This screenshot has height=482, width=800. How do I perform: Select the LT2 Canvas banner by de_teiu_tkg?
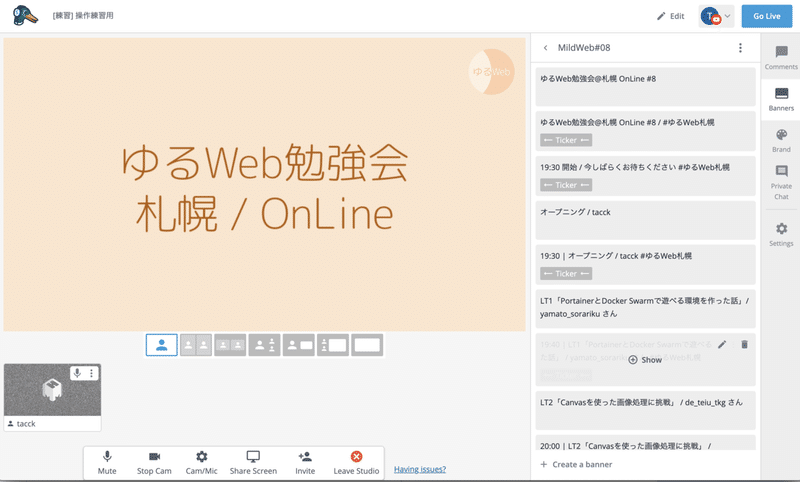pos(645,411)
